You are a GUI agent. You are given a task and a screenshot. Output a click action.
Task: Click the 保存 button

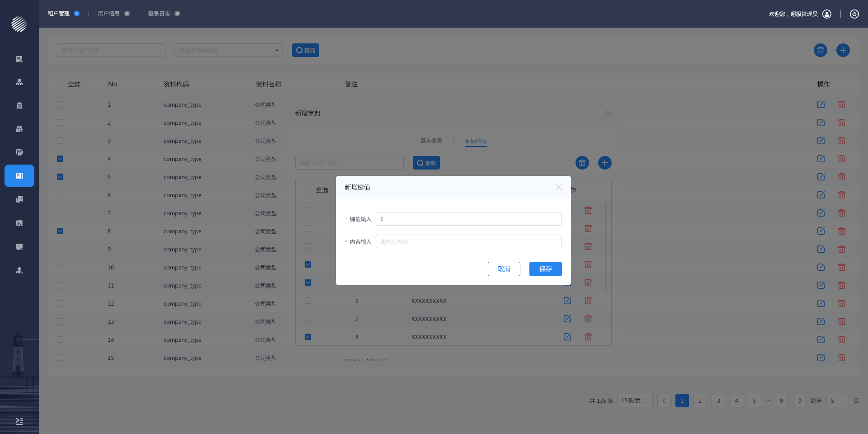pyautogui.click(x=545, y=269)
